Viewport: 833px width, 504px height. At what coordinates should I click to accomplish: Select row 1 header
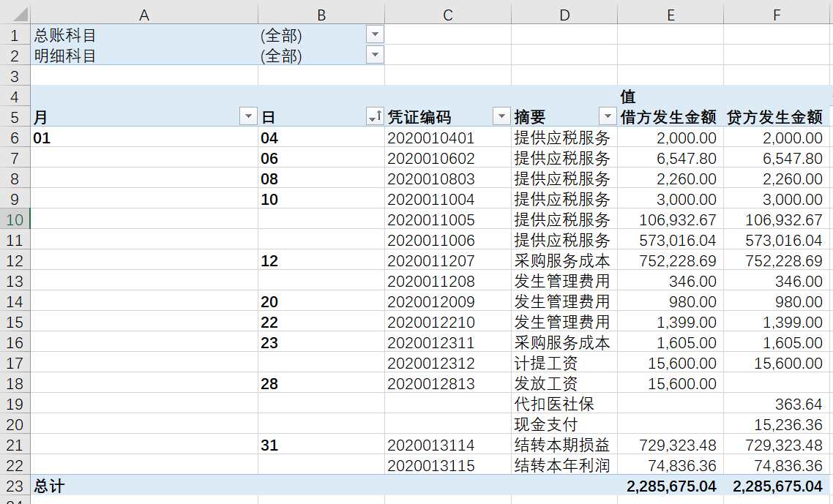click(15, 35)
